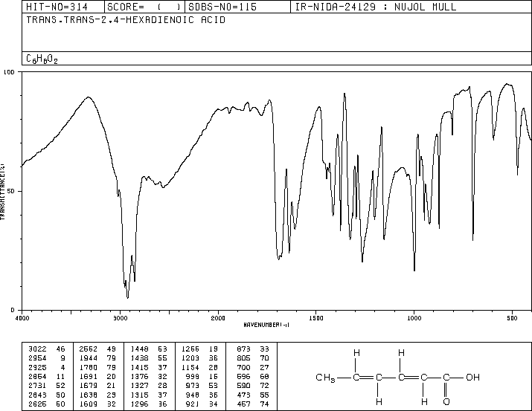Select the SCORE= field in header
The width and height of the screenshot is (532, 411).
(x=144, y=7)
